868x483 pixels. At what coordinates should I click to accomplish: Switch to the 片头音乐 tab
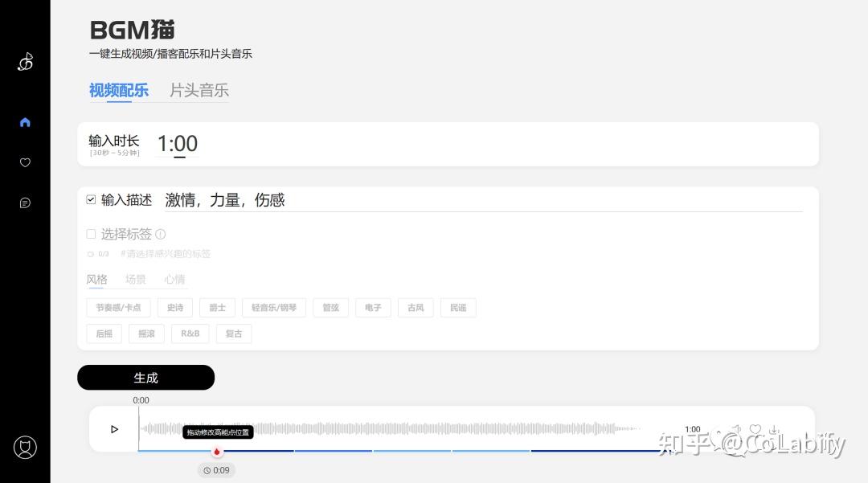tap(199, 91)
